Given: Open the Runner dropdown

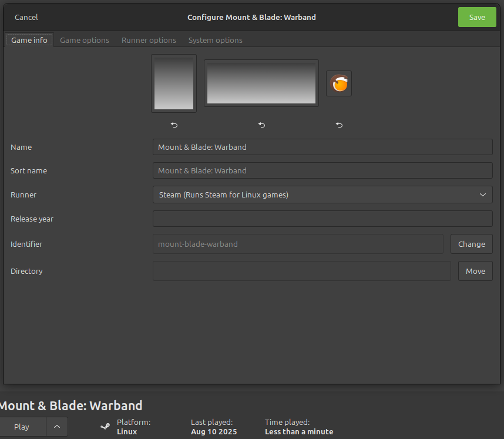Looking at the screenshot, I should [322, 195].
